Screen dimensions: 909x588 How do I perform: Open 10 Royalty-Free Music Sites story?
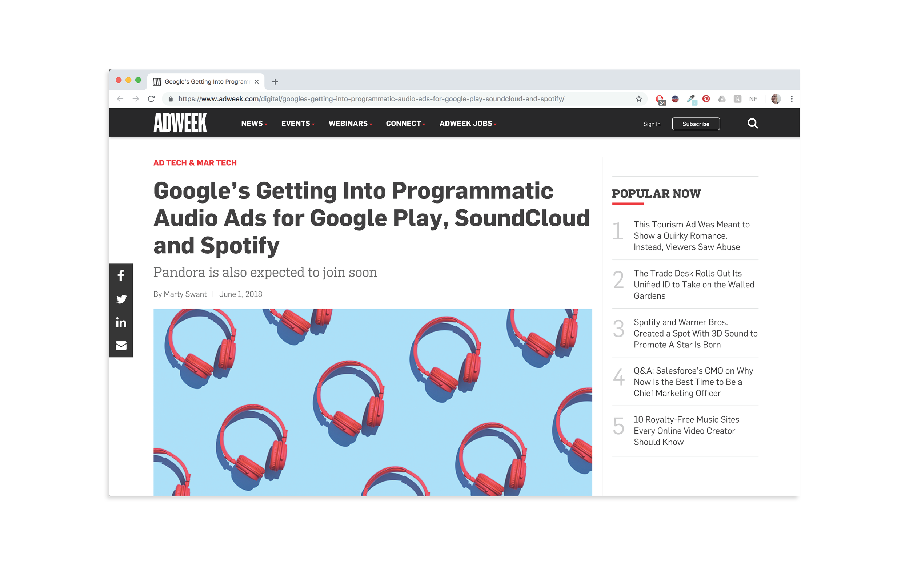point(686,431)
